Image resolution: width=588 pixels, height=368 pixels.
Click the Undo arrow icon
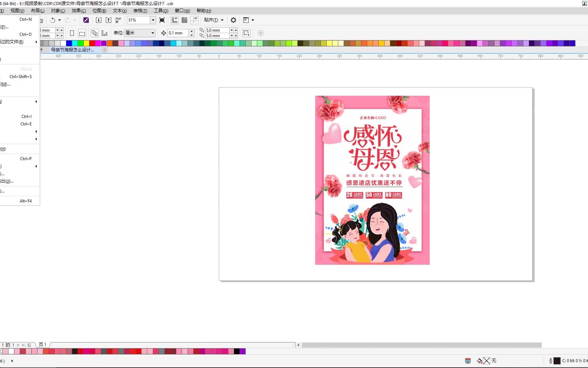53,20
